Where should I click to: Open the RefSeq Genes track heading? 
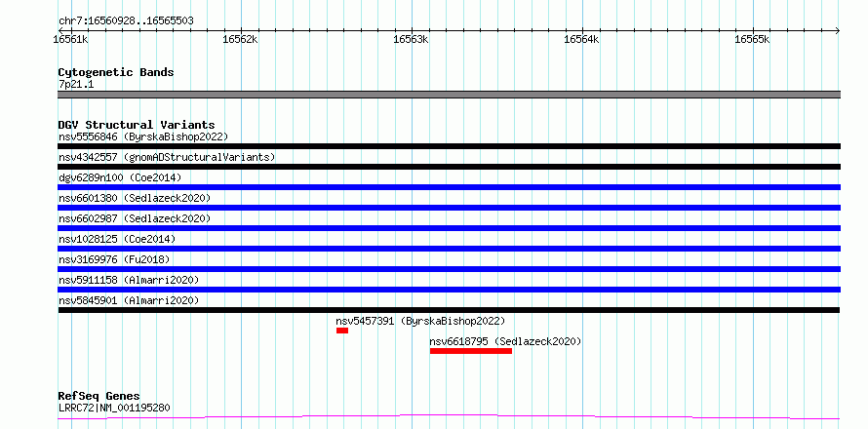click(x=99, y=396)
